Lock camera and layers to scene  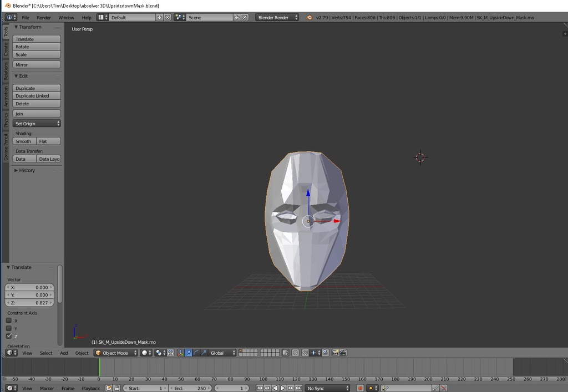point(286,353)
